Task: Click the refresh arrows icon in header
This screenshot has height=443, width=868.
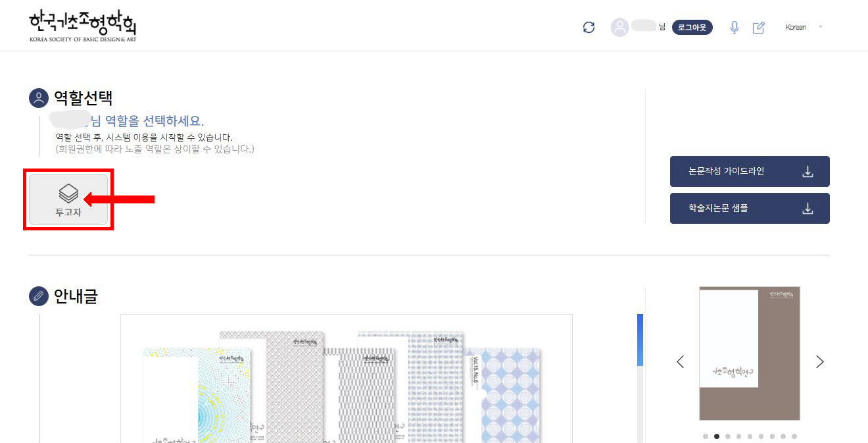Action: point(589,27)
